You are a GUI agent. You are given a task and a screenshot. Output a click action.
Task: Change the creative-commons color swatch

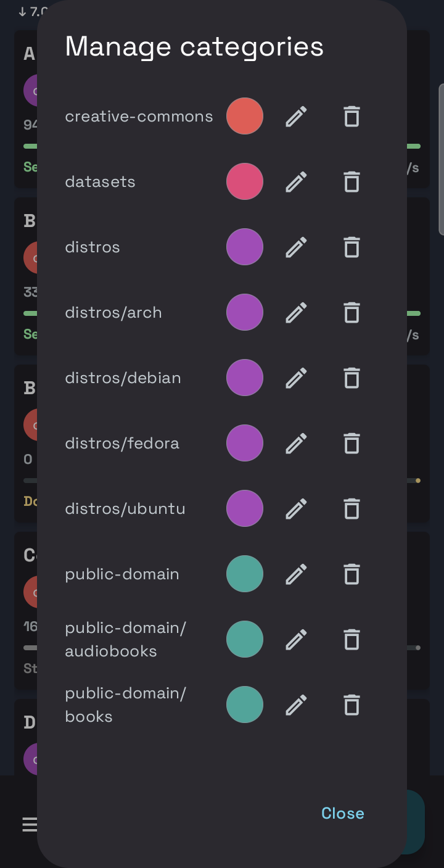pos(245,116)
